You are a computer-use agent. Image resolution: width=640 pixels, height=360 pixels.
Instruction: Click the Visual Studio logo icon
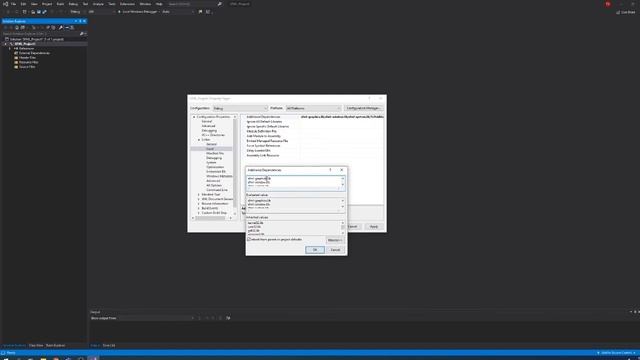5,4
